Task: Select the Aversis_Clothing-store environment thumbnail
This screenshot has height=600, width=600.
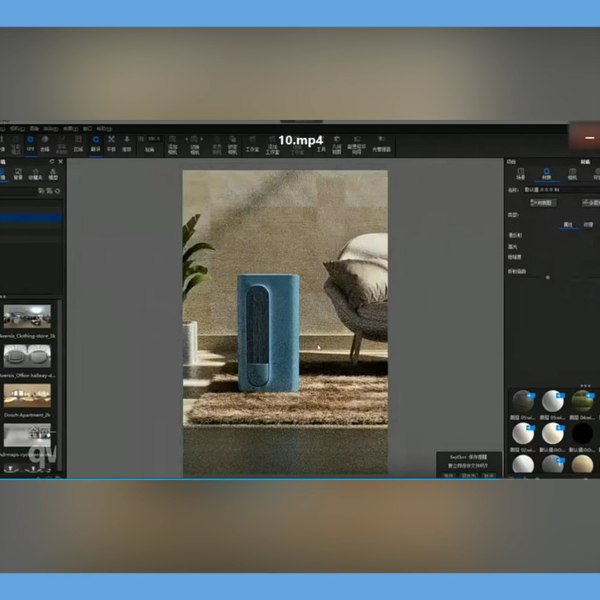Action: 27,318
